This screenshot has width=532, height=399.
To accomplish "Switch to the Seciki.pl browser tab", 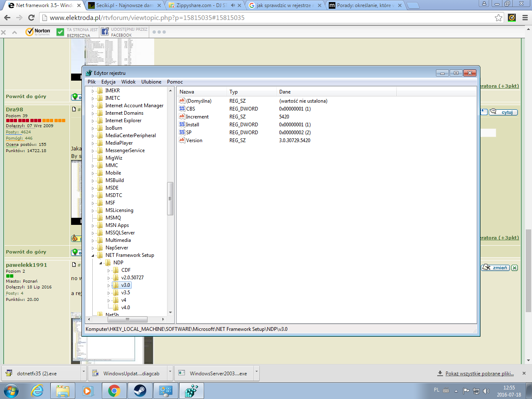I will tap(125, 5).
